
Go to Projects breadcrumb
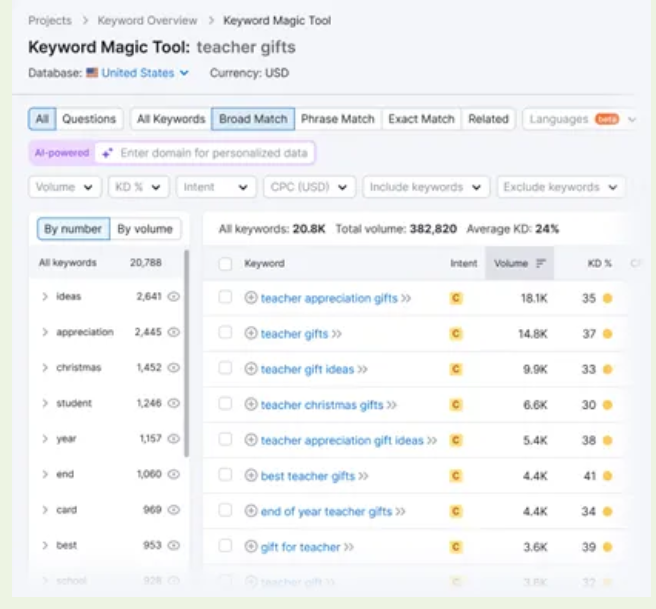(x=50, y=20)
